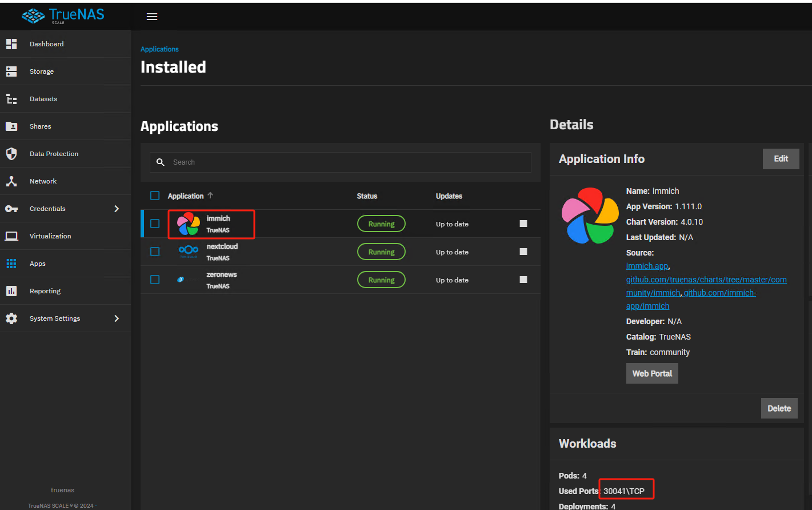Click the zeronews Running status badge
812x510 pixels.
381,280
